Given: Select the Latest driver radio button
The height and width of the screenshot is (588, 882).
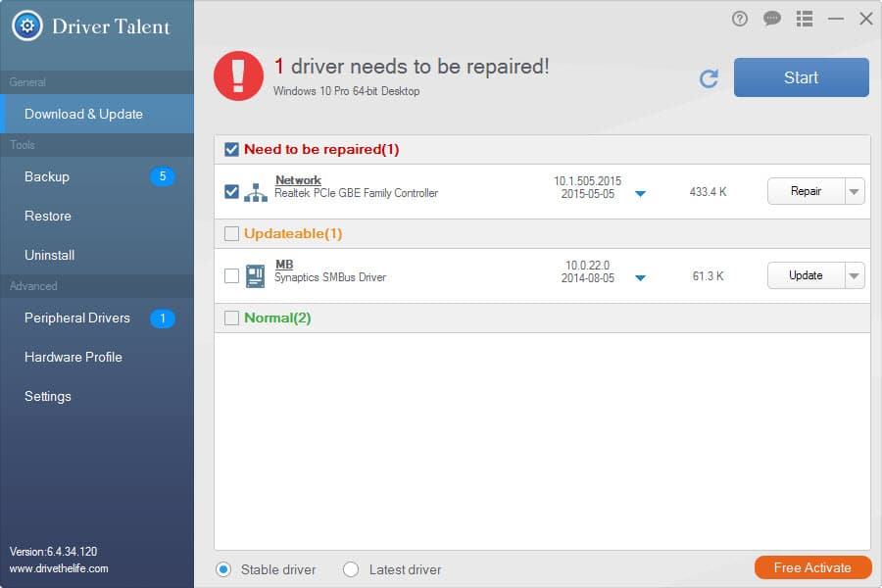Looking at the screenshot, I should pos(351,569).
